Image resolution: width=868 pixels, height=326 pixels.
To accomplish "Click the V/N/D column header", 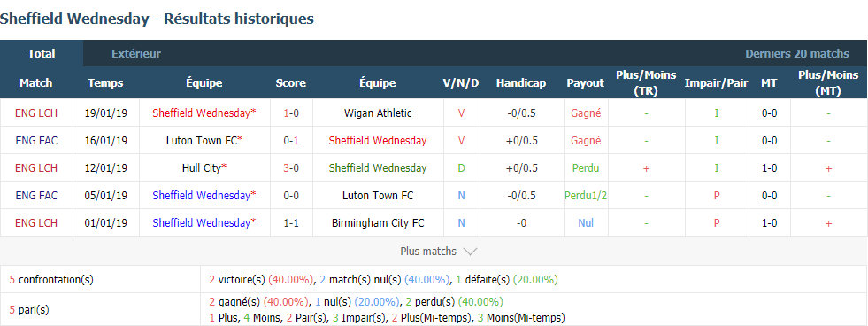I will pos(461,83).
